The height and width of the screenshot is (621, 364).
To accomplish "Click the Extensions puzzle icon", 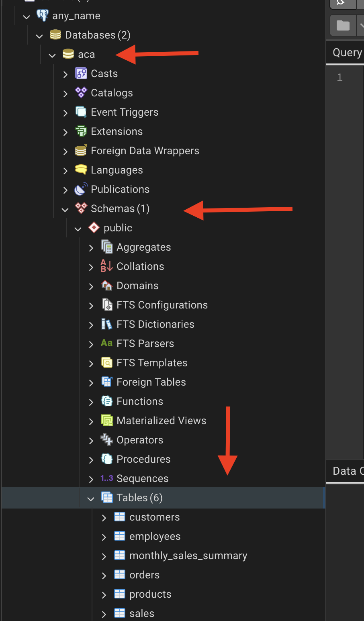I will (81, 131).
